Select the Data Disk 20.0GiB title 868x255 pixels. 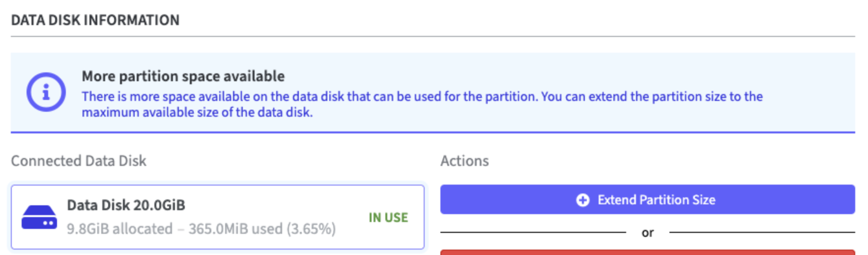tap(126, 205)
